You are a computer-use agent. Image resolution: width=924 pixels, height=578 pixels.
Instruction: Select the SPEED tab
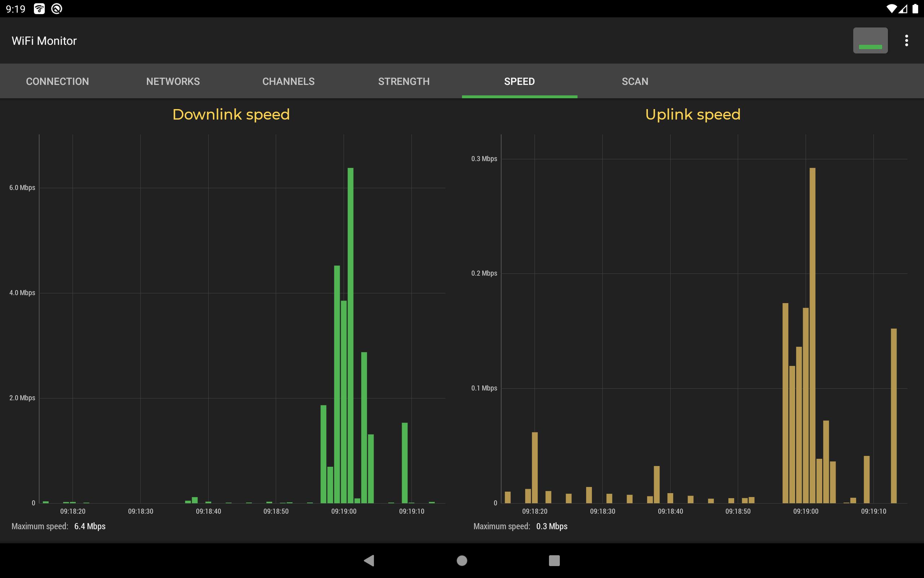point(520,81)
